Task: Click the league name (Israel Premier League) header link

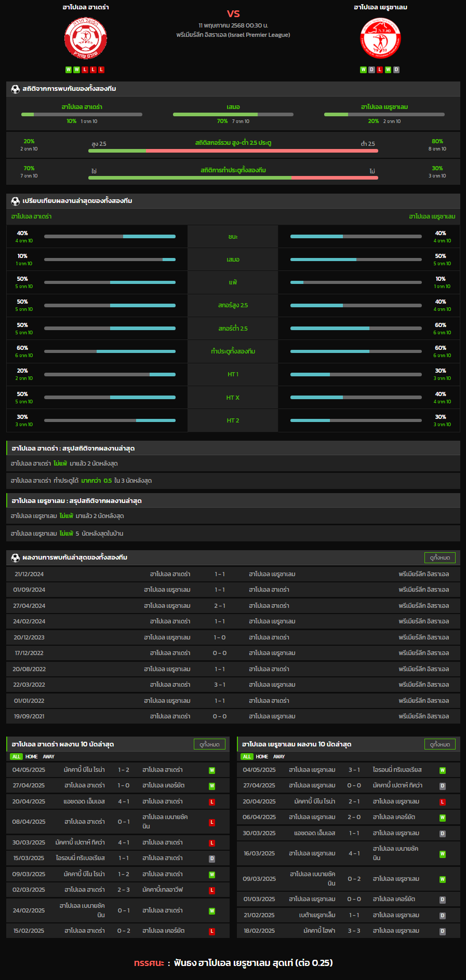Action: click(233, 35)
